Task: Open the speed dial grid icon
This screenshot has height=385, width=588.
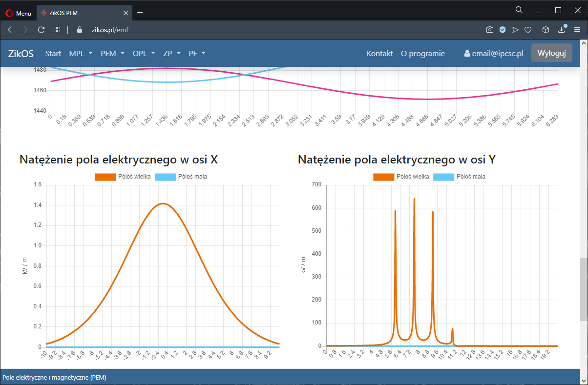Action: point(57,30)
